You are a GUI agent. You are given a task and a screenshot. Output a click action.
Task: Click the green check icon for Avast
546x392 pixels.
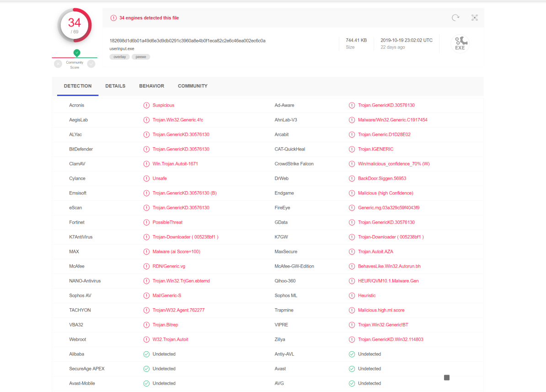pos(352,369)
